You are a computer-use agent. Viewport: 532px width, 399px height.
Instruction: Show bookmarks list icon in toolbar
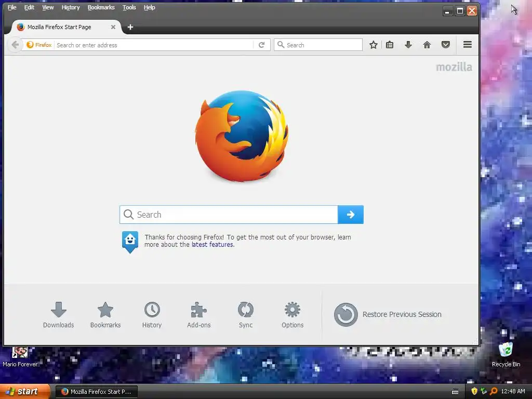click(390, 45)
